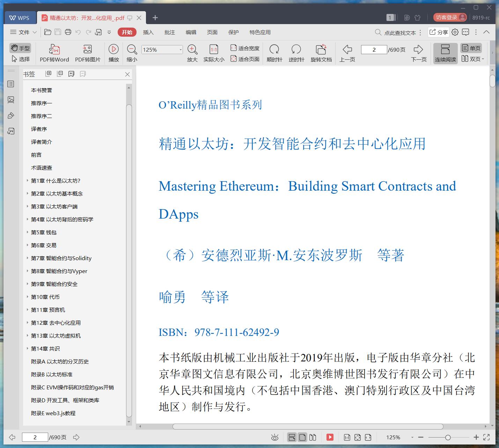Choose 适合宽度 fit width option
The width and height of the screenshot is (499, 448).
[245, 48]
